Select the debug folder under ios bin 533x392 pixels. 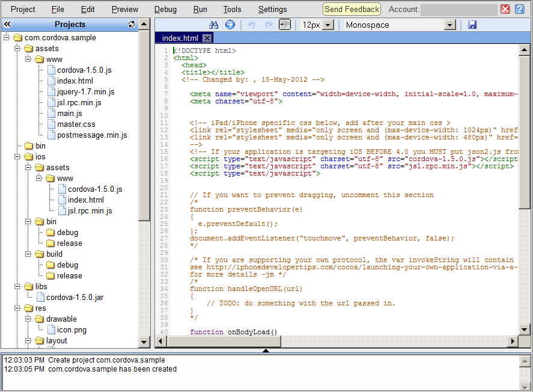(x=68, y=232)
